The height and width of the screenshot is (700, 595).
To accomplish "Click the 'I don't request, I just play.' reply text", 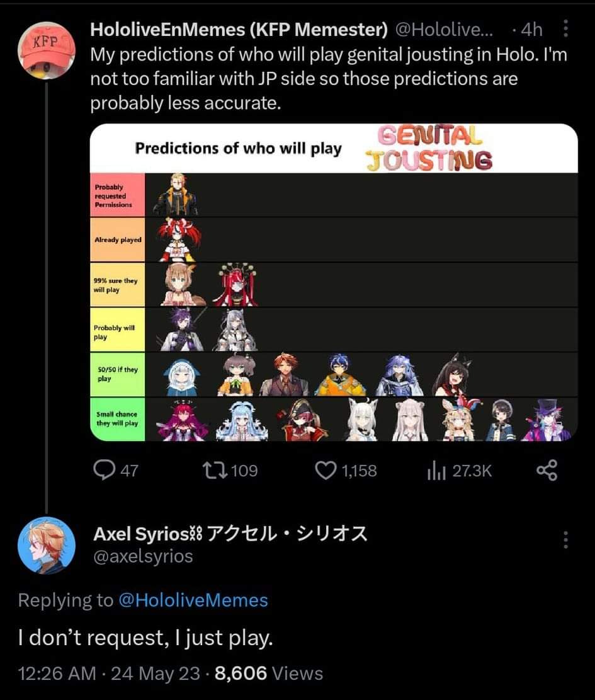I will [145, 638].
